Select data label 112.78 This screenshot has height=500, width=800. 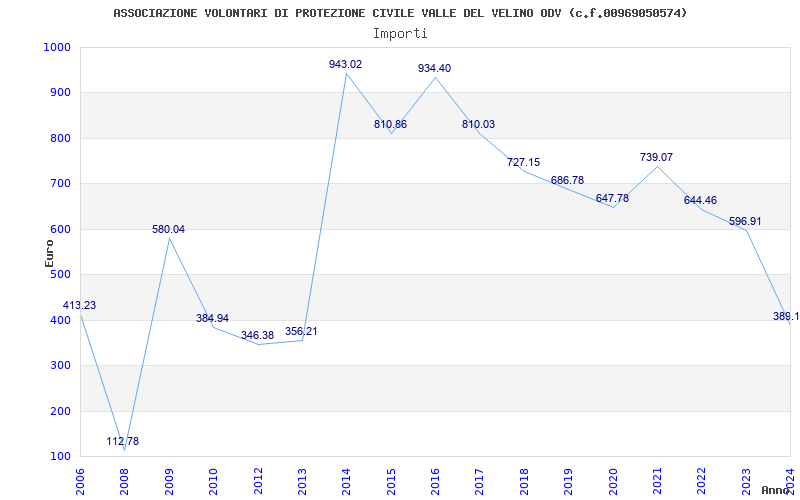pos(122,441)
